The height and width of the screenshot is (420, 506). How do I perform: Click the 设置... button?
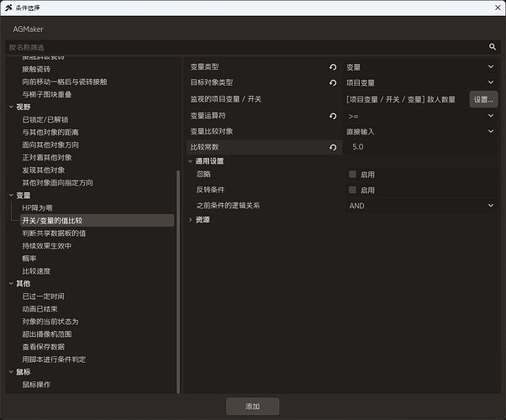click(x=483, y=99)
